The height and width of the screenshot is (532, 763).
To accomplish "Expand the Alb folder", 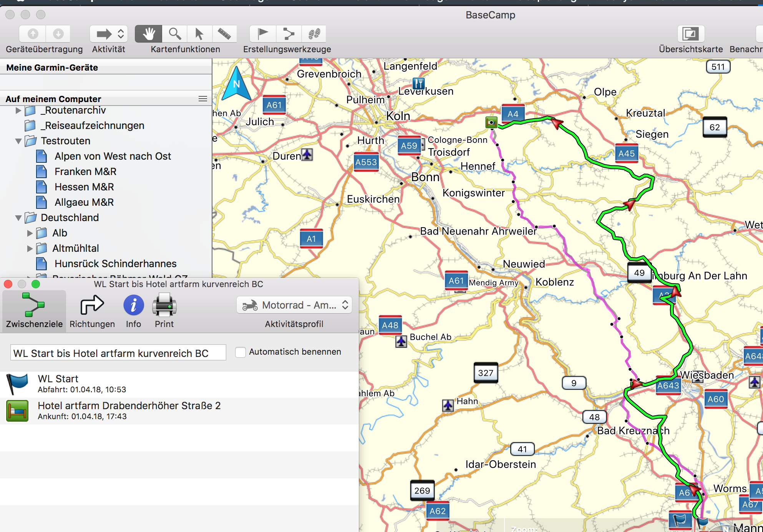I will click(30, 233).
